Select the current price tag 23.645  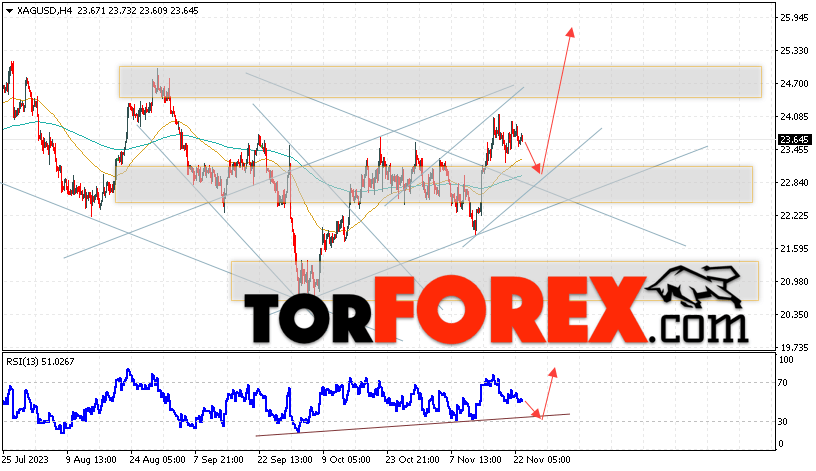point(794,139)
